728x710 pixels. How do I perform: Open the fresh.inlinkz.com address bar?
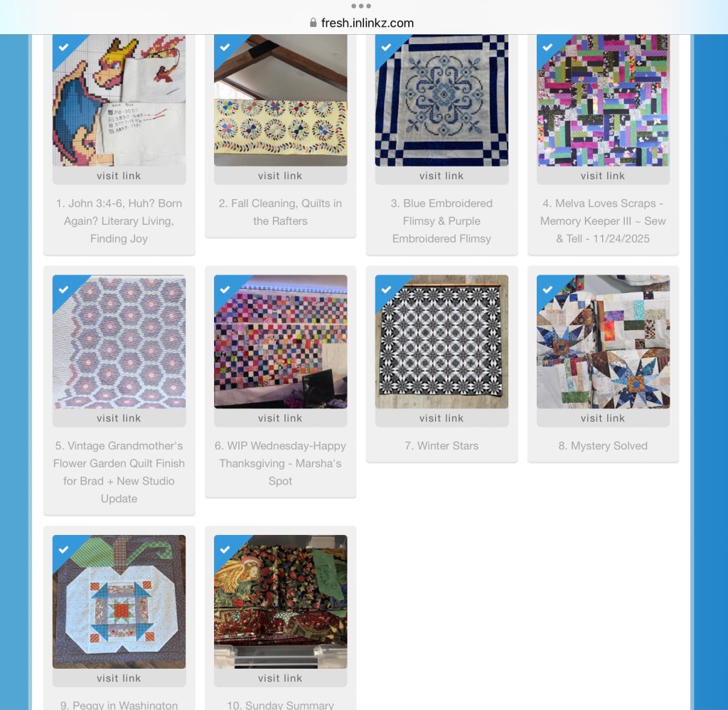362,23
